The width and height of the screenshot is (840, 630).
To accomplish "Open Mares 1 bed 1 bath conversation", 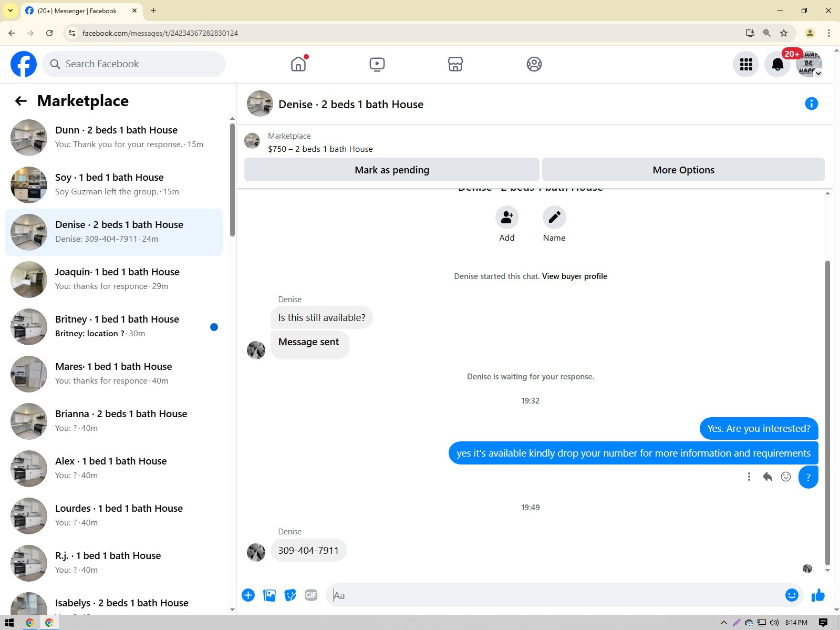I will [114, 374].
